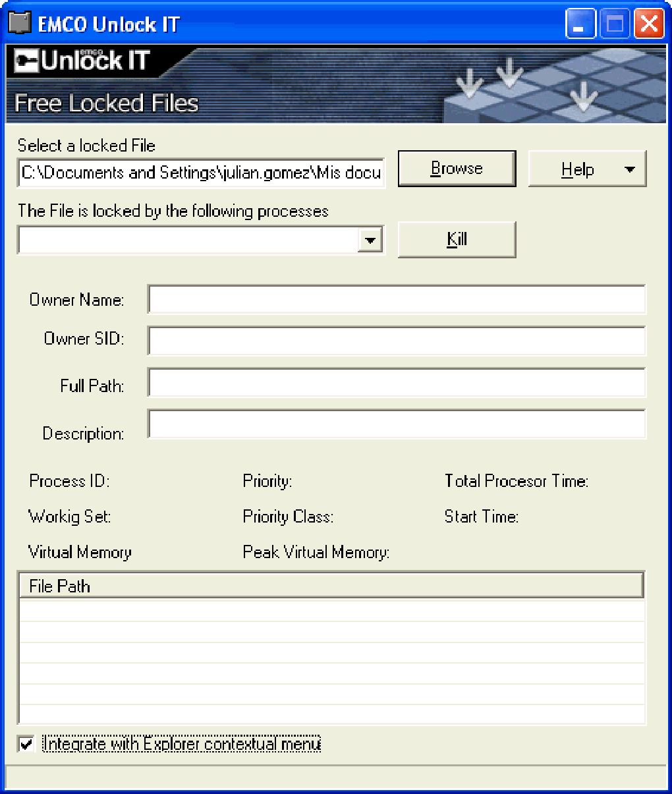This screenshot has width=672, height=794.
Task: Click the Owner Name field
Action: point(397,300)
